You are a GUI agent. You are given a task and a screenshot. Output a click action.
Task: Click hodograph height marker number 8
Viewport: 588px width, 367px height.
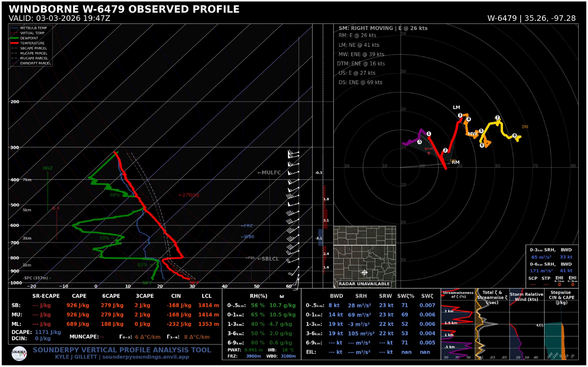click(x=514, y=135)
